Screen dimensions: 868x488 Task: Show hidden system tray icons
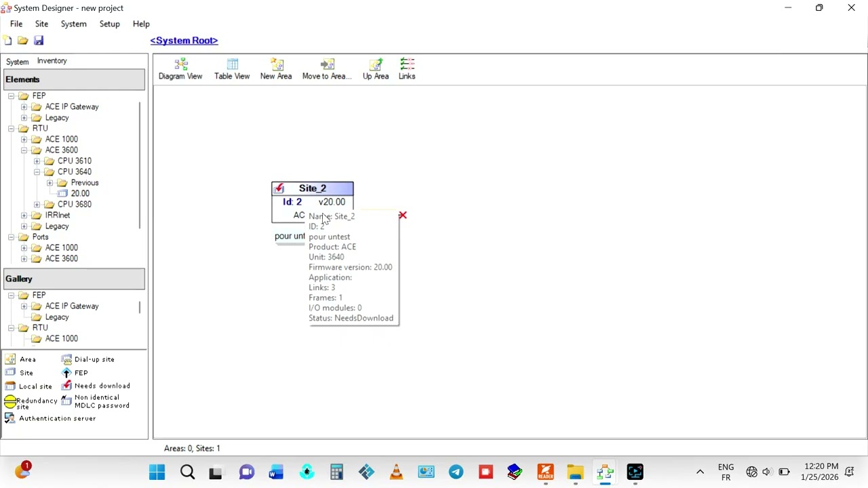(x=700, y=472)
